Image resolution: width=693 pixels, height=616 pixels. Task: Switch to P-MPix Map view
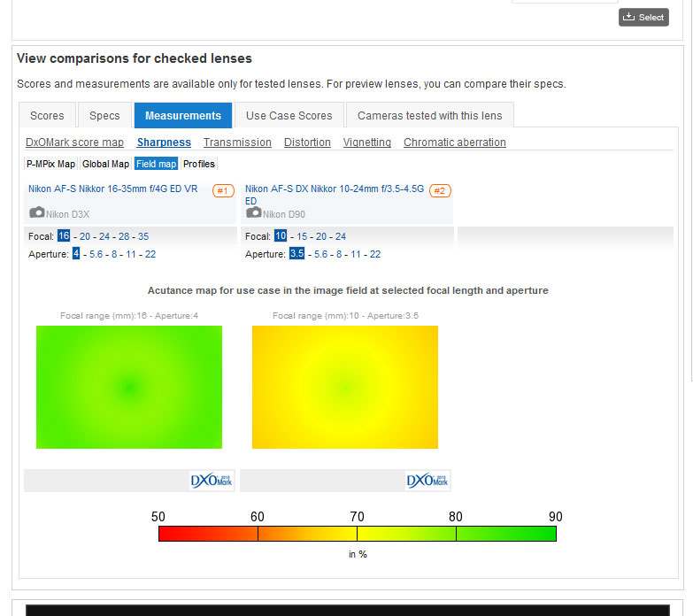click(x=50, y=164)
